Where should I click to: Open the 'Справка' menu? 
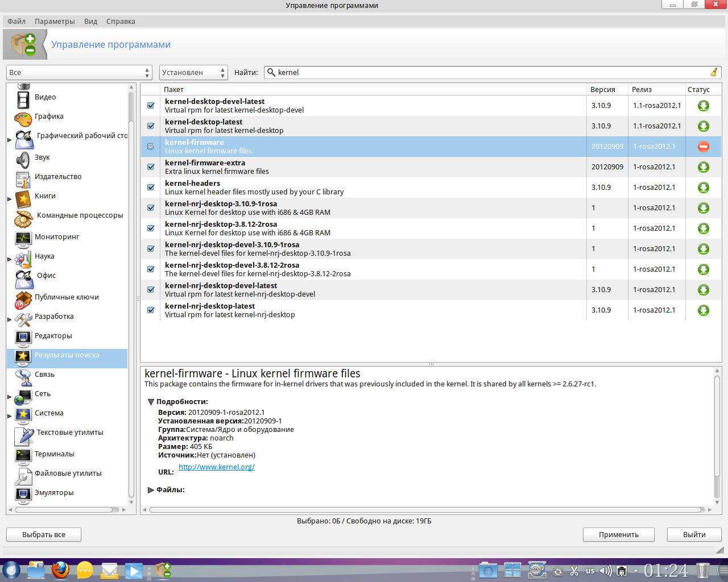coord(121,22)
